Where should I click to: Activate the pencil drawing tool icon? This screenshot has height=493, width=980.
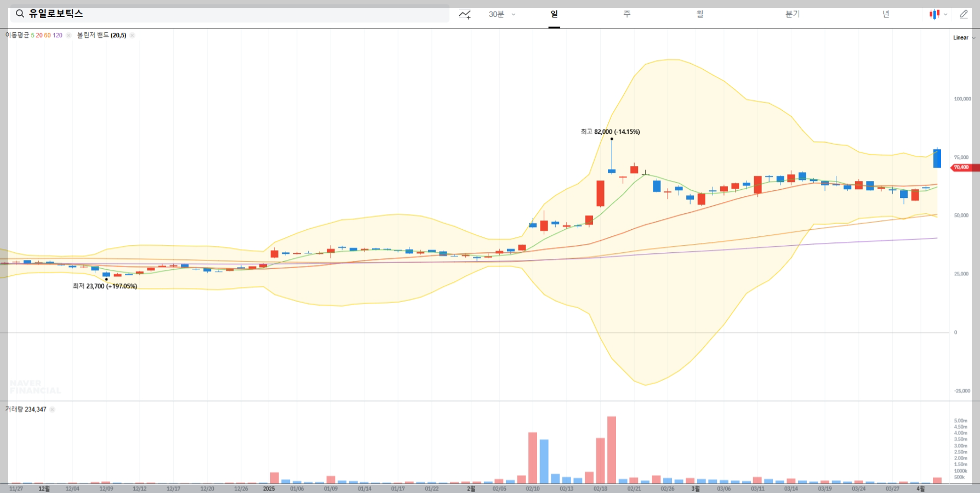point(964,14)
